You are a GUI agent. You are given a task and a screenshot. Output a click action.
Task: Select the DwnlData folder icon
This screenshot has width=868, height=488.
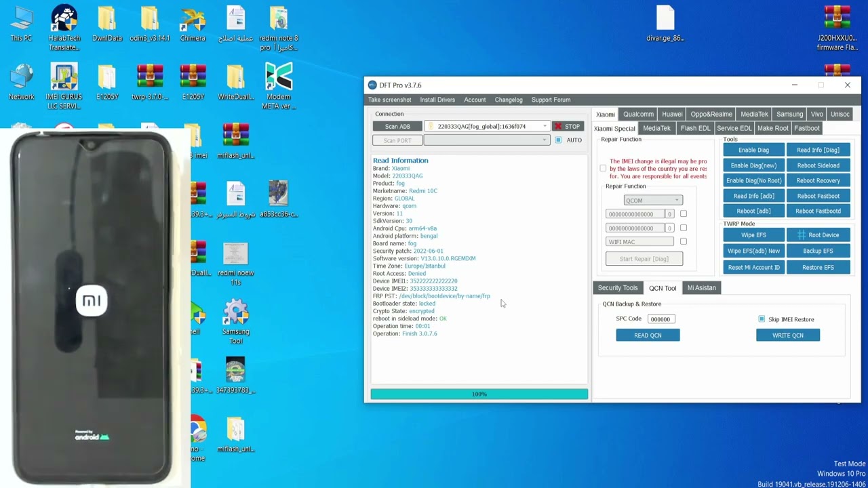coord(106,24)
